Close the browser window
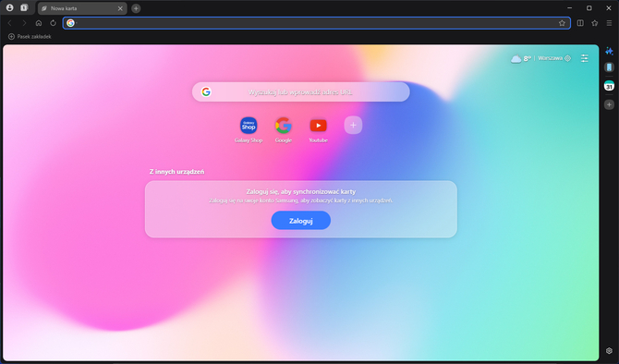619x364 pixels. click(x=609, y=8)
